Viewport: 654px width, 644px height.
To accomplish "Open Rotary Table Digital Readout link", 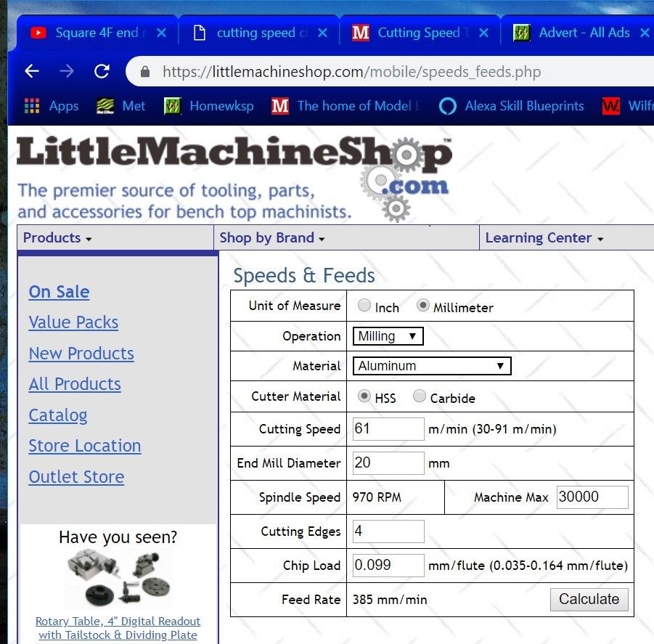I will (118, 628).
